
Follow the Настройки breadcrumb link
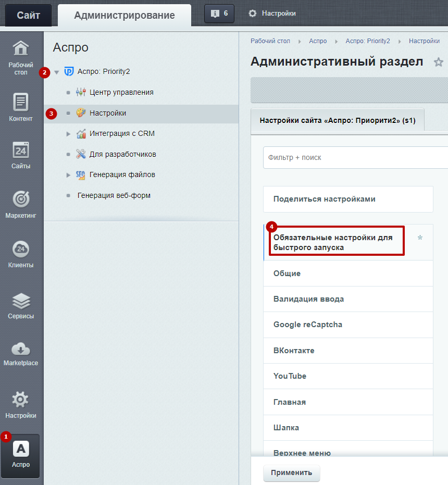click(x=424, y=41)
